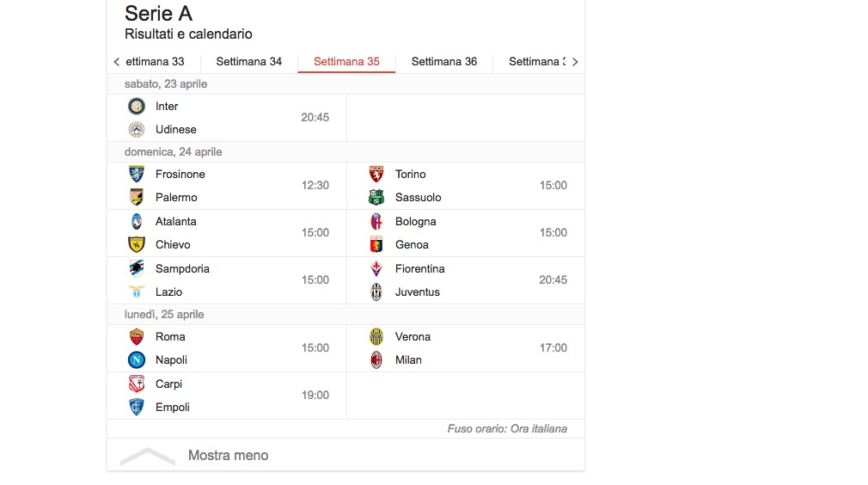Screen dimensions: 868x485
Task: Click the Inter team crest icon
Action: coord(136,106)
